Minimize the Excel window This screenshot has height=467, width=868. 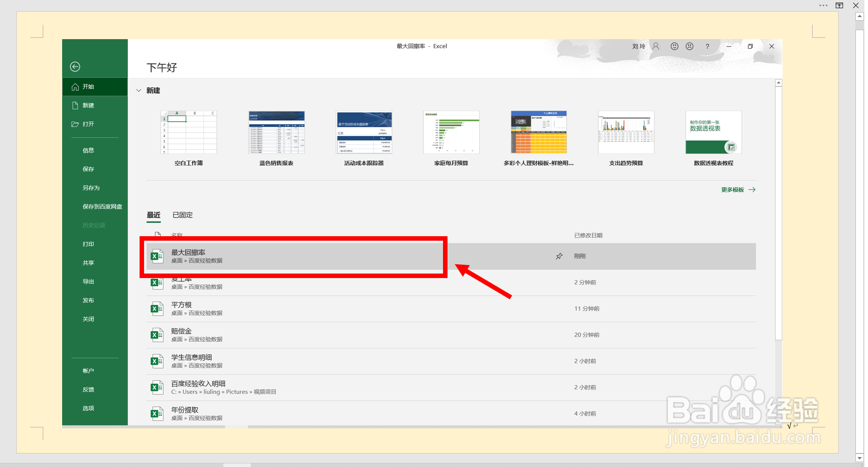point(729,46)
